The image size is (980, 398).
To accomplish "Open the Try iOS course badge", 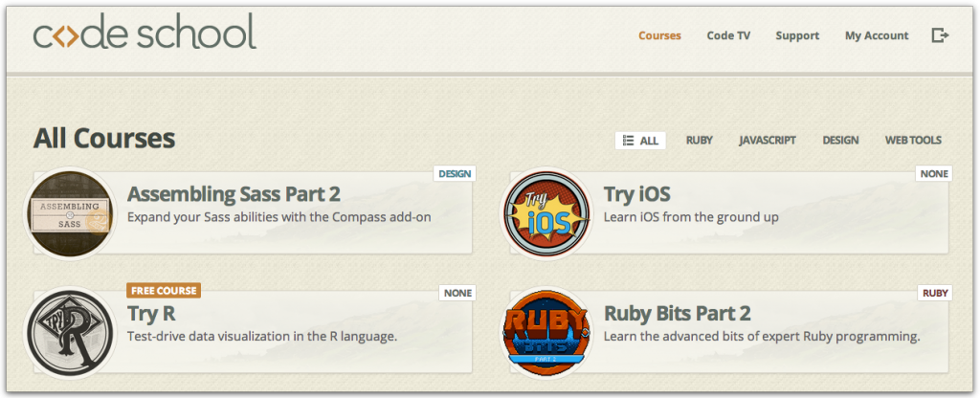I will 546,213.
